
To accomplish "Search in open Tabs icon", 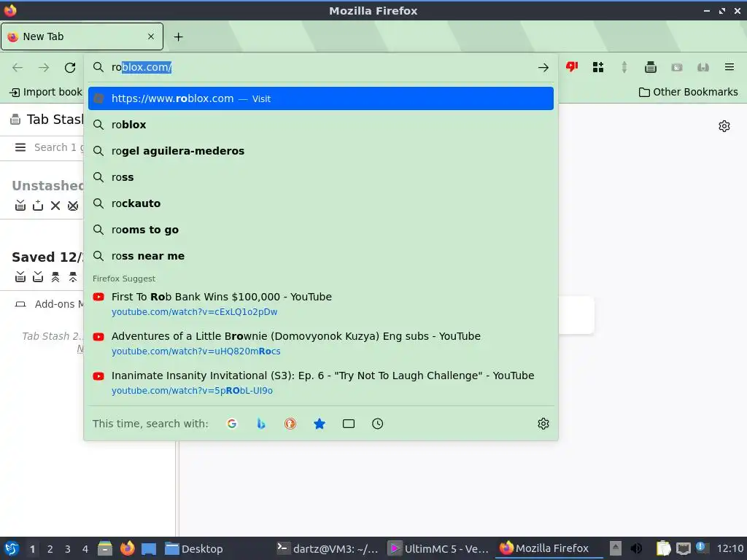I will click(x=349, y=424).
